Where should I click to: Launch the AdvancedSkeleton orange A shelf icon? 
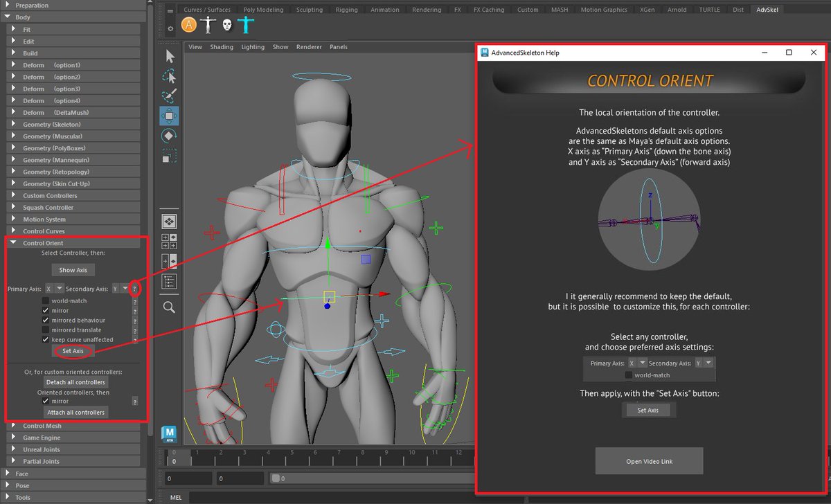click(x=188, y=25)
